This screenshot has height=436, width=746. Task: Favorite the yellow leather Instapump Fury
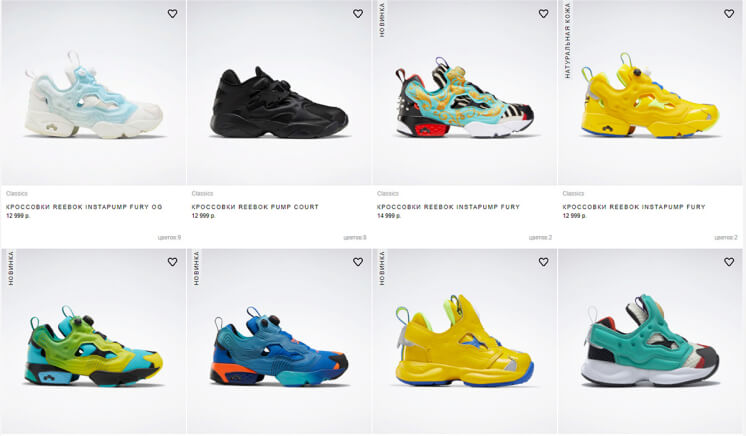point(729,14)
